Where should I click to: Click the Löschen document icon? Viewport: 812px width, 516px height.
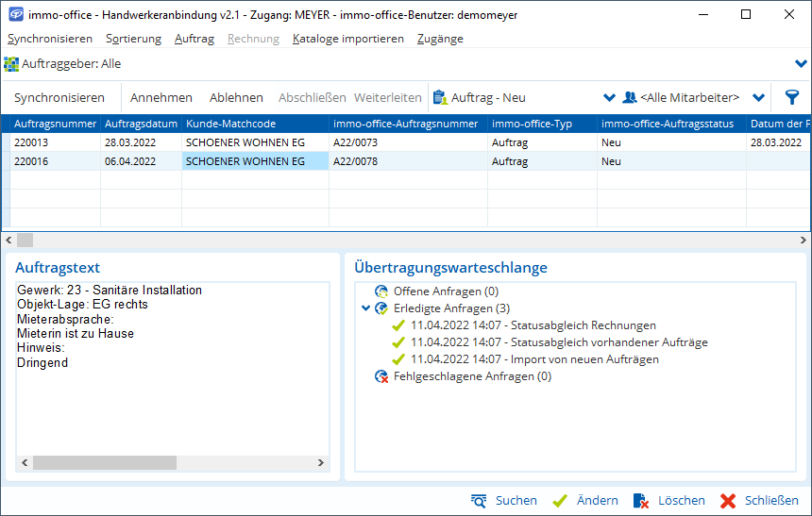(641, 501)
